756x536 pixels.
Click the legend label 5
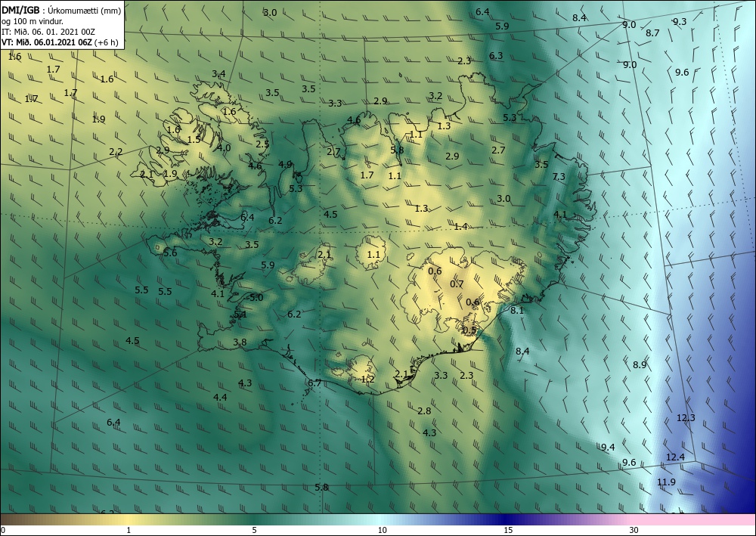(254, 531)
